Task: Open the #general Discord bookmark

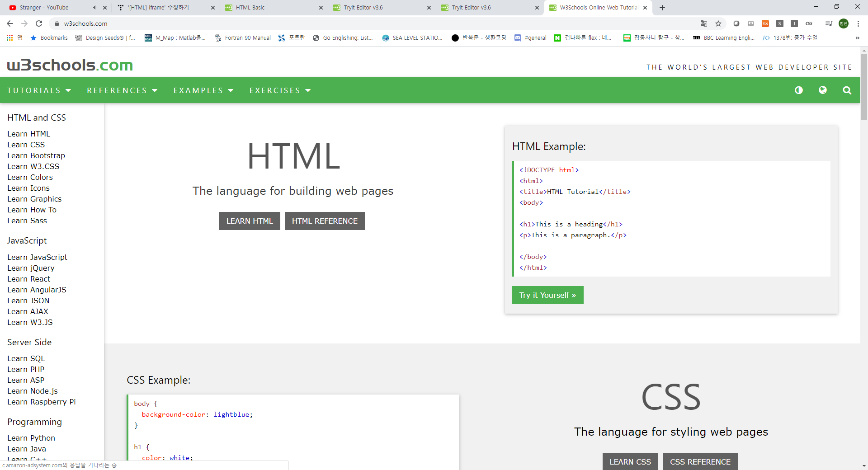Action: 530,38
